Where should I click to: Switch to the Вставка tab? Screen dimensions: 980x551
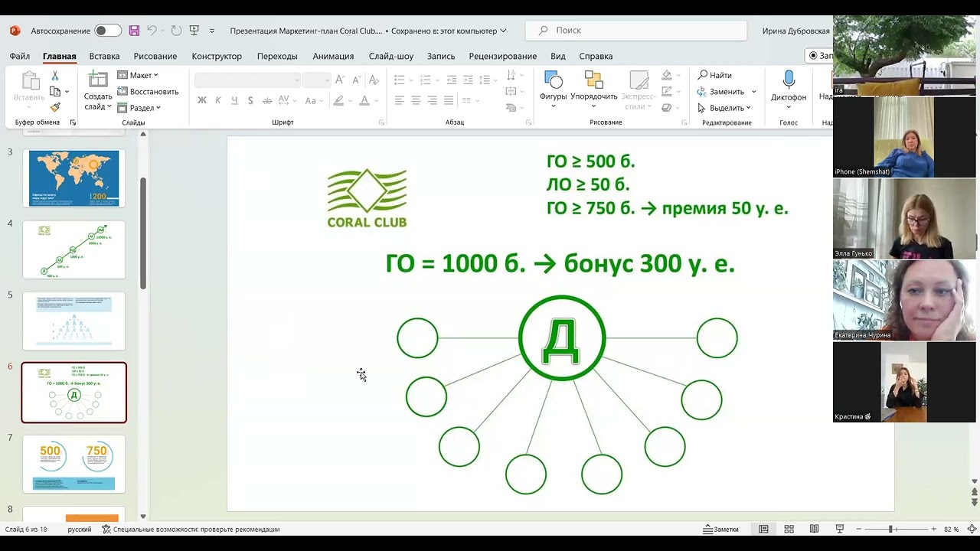tap(104, 56)
